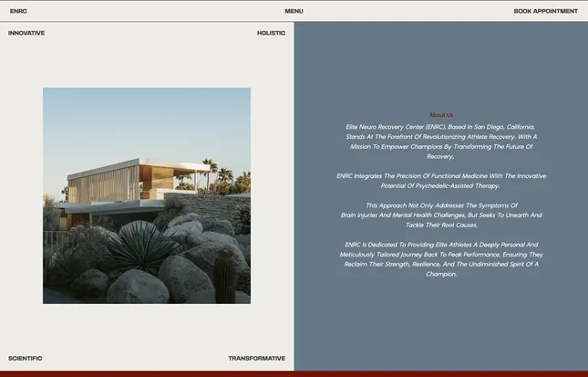
Task: Select the INNOVATIVE corner label
Action: (x=26, y=33)
